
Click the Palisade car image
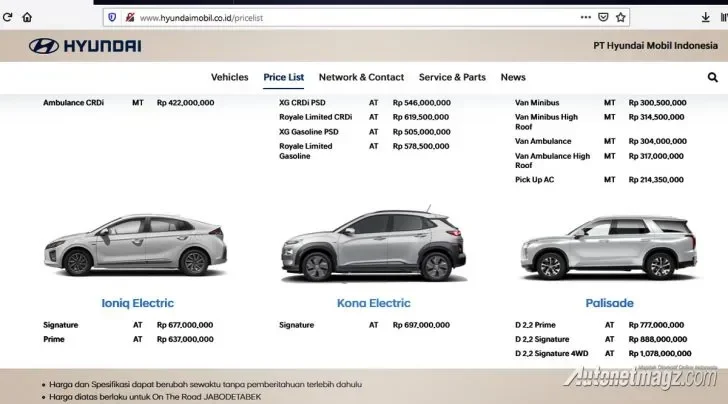point(609,247)
